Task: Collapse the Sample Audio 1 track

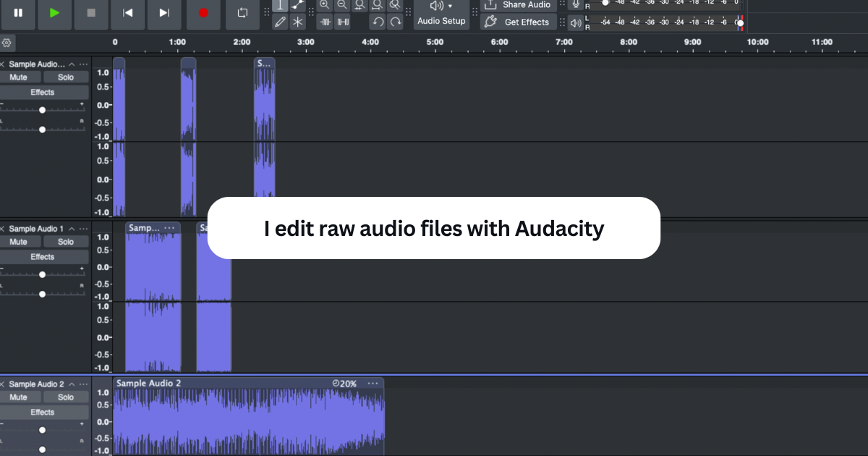Action: pos(72,229)
